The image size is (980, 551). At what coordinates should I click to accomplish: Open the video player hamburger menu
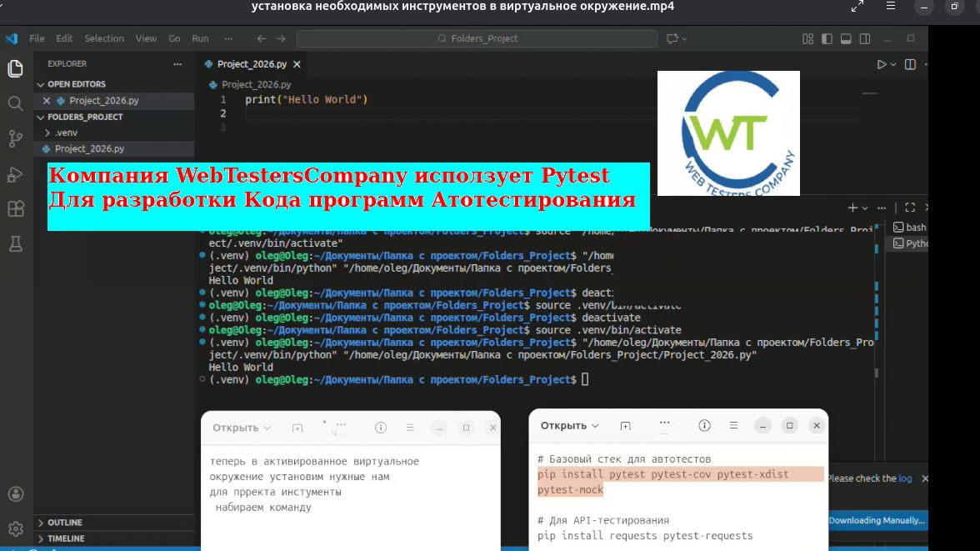[891, 7]
